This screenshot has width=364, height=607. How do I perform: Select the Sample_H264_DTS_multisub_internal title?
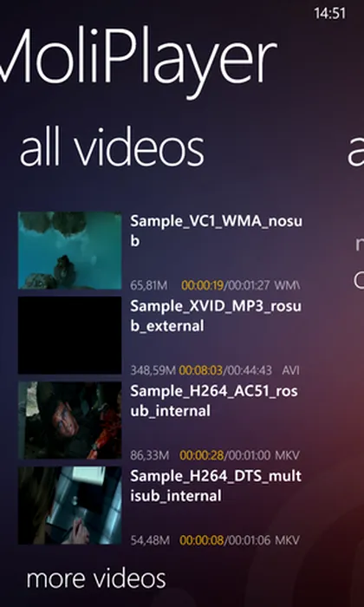216,486
